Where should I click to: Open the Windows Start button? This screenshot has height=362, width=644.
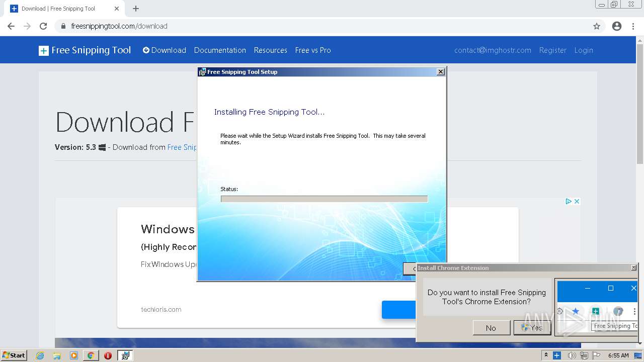point(14,355)
